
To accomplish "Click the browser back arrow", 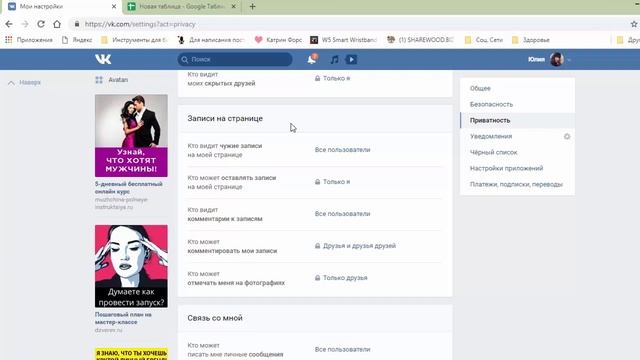I will 9,24.
